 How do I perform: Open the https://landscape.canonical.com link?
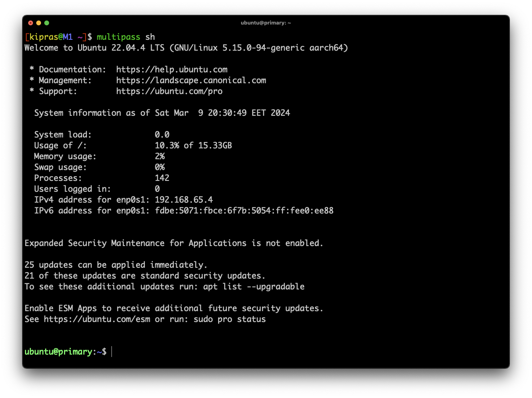coord(191,80)
